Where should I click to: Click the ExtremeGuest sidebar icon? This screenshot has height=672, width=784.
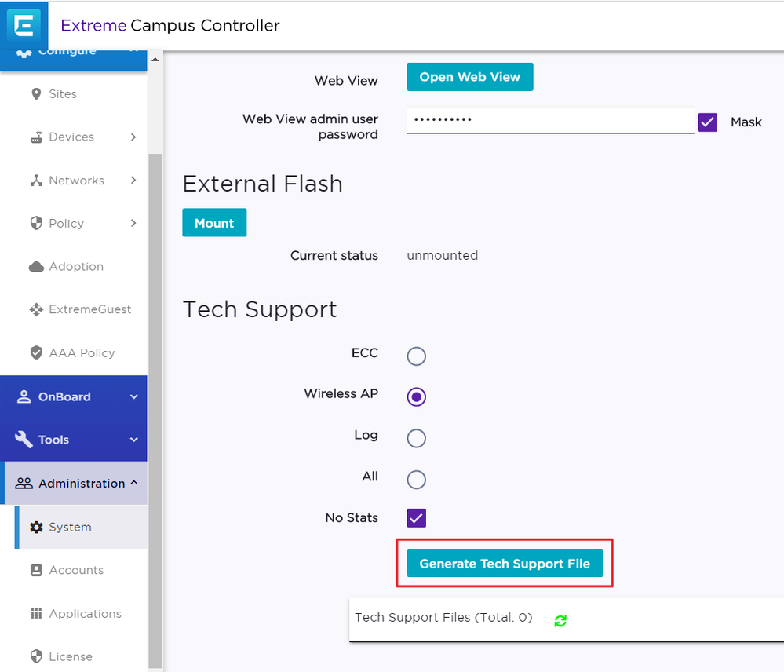pos(36,310)
